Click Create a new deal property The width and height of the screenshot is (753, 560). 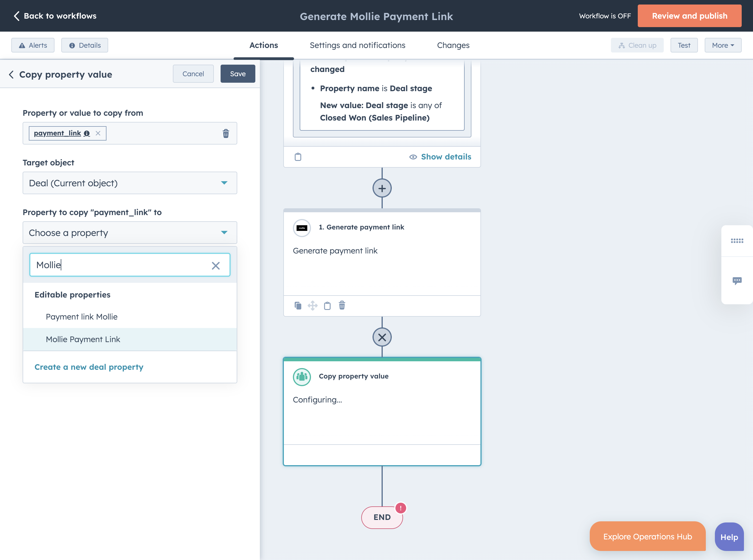click(x=89, y=367)
